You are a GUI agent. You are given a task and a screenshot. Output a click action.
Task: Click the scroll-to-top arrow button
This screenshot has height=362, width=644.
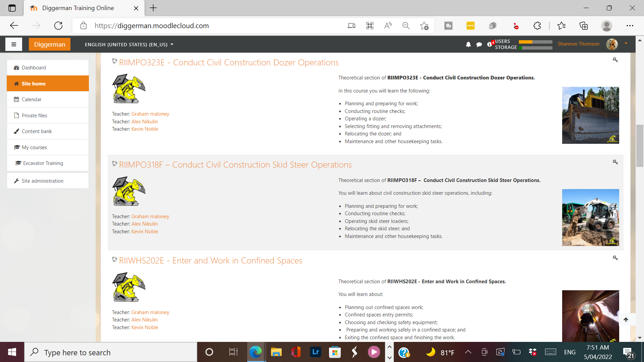(626, 319)
